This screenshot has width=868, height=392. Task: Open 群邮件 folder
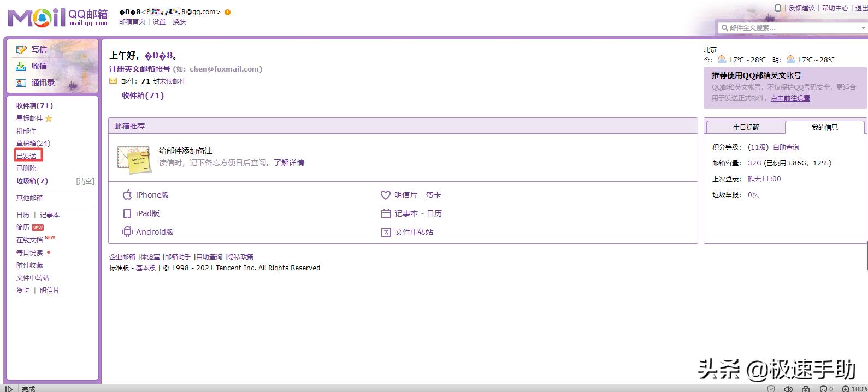pos(26,131)
